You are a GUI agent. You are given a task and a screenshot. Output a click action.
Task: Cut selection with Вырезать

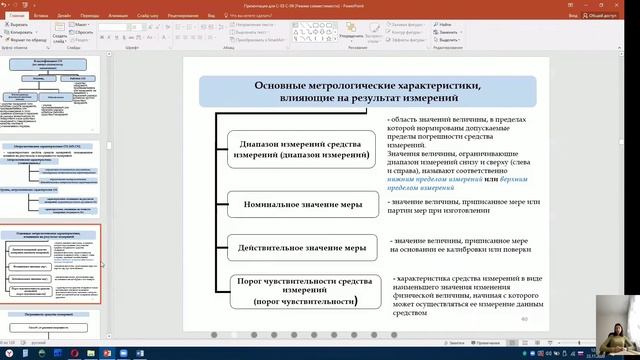coord(16,24)
